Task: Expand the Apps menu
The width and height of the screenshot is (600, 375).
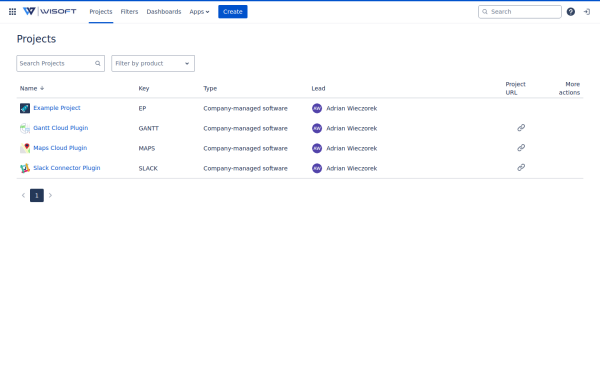Action: coord(199,12)
